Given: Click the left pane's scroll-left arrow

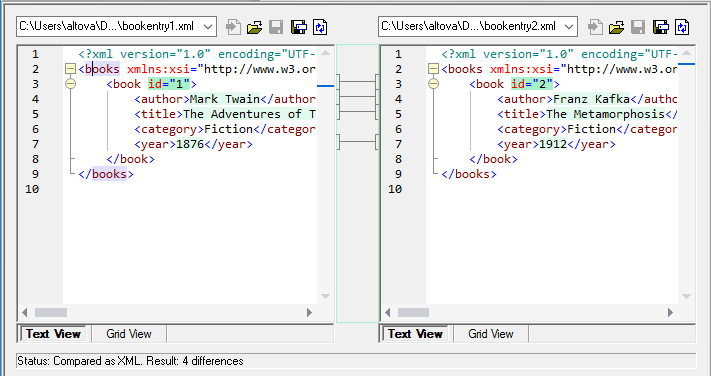Looking at the screenshot, I should (x=25, y=313).
